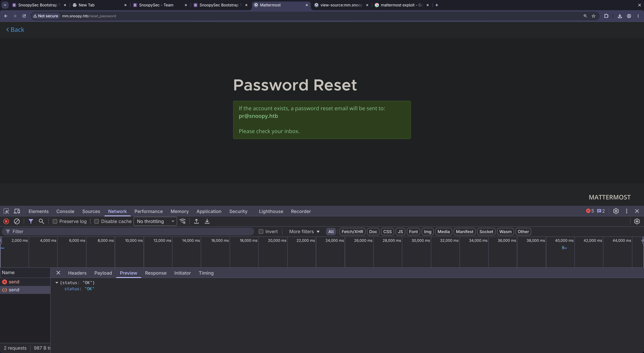Filter requests by JS

point(400,232)
